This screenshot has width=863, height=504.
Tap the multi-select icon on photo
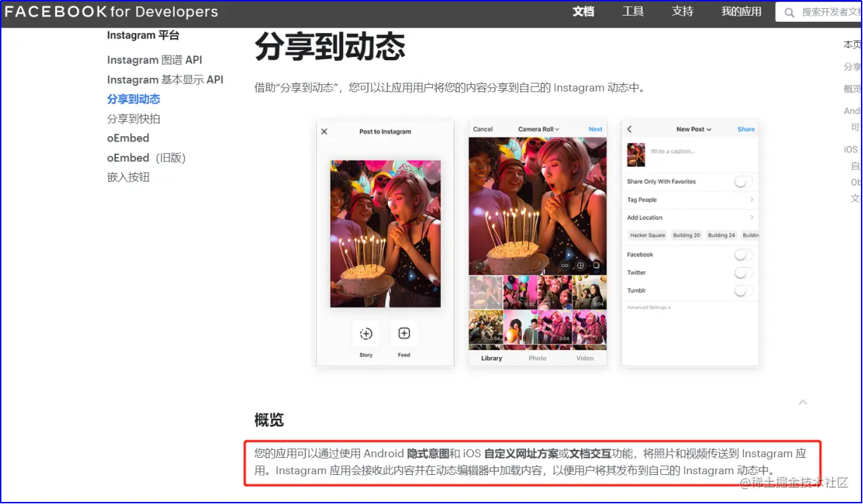pyautogui.click(x=597, y=266)
